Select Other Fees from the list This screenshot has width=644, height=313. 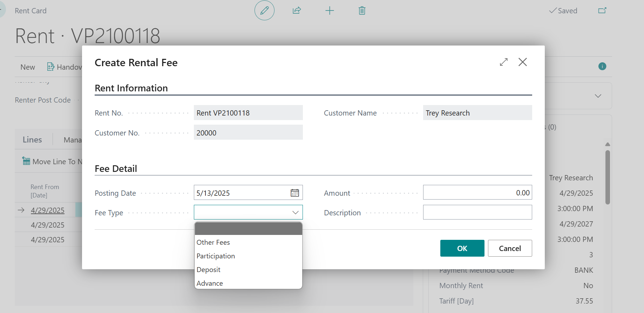[x=213, y=242]
